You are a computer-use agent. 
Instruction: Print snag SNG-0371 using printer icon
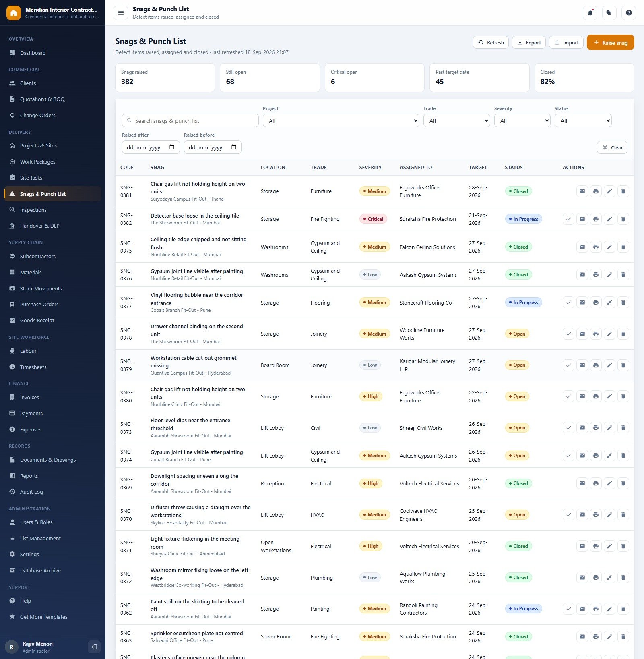pos(596,546)
